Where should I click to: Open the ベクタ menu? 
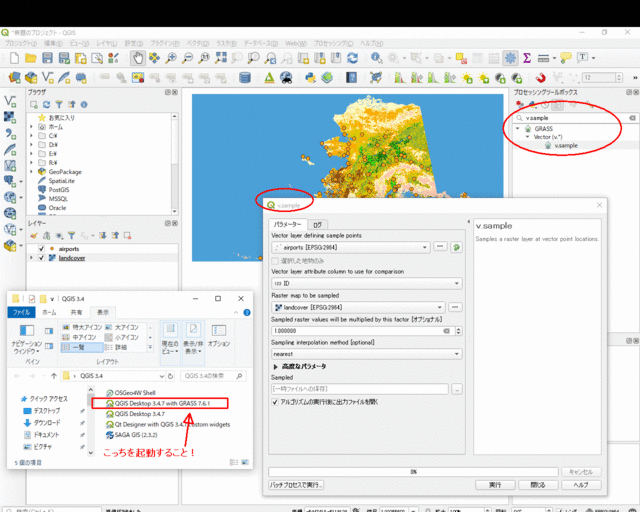tap(198, 43)
